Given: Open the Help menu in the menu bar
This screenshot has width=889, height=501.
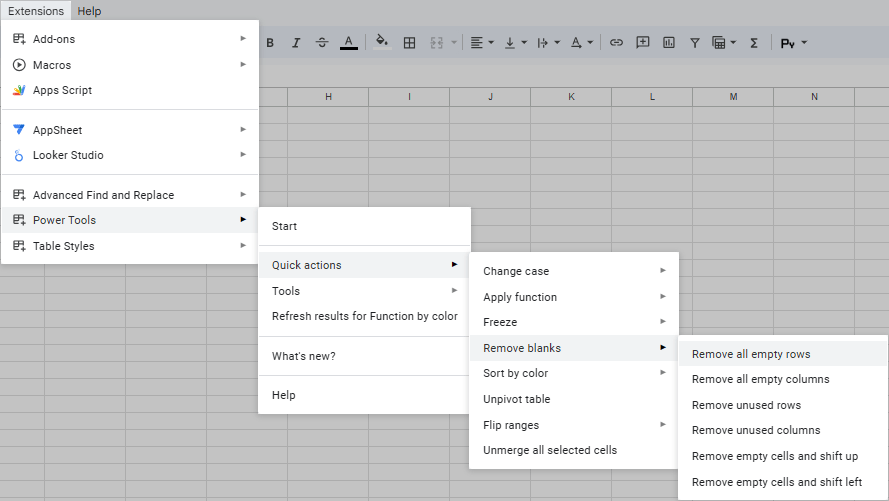Looking at the screenshot, I should (89, 11).
